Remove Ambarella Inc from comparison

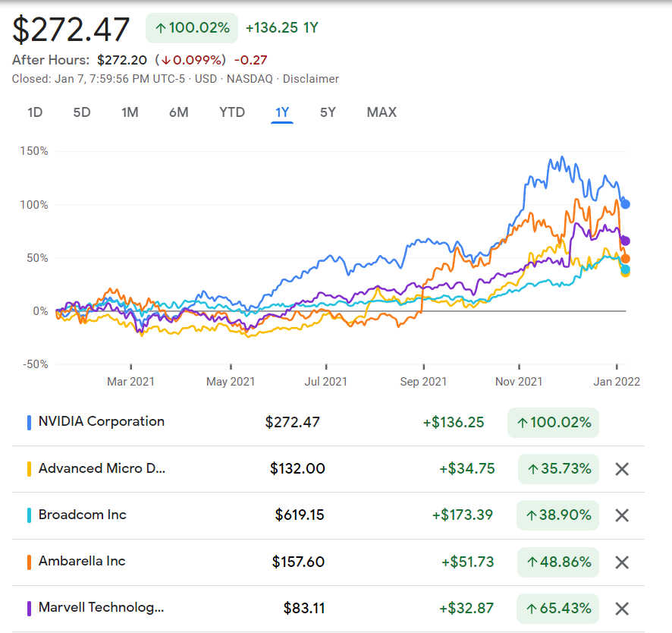(622, 562)
